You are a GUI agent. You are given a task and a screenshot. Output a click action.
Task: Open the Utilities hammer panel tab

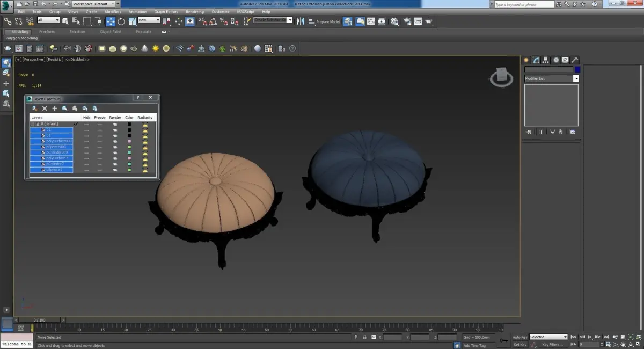(574, 60)
